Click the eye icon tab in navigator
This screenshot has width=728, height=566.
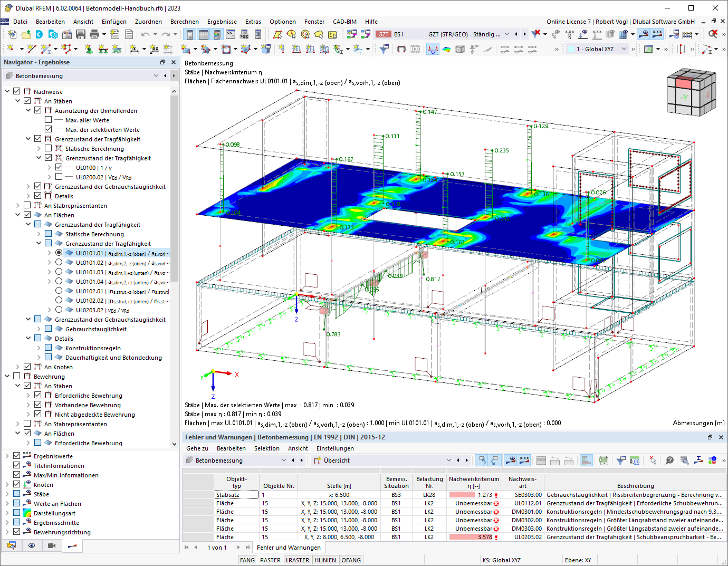point(32,545)
